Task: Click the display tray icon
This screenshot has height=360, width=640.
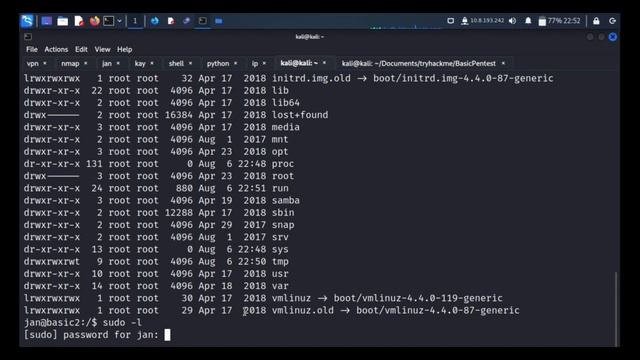Action: [x=451, y=21]
